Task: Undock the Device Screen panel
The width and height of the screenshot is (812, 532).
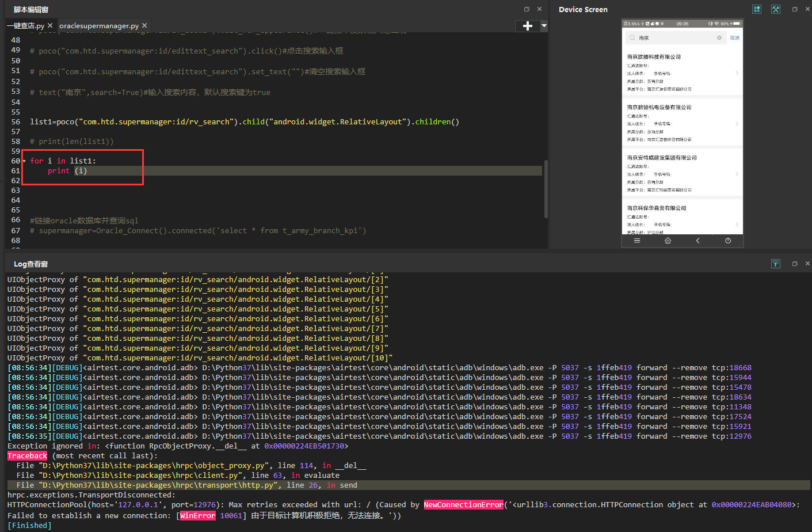Action: tap(795, 9)
